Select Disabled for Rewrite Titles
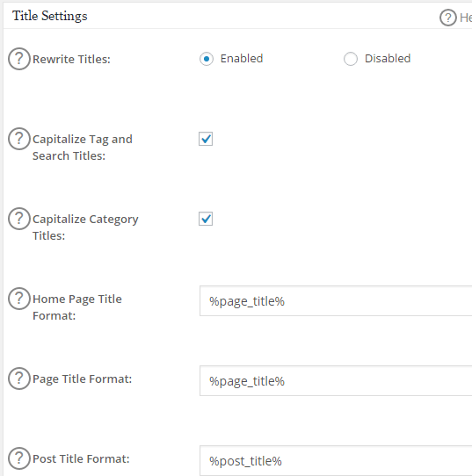The height and width of the screenshot is (476, 472). 351,59
